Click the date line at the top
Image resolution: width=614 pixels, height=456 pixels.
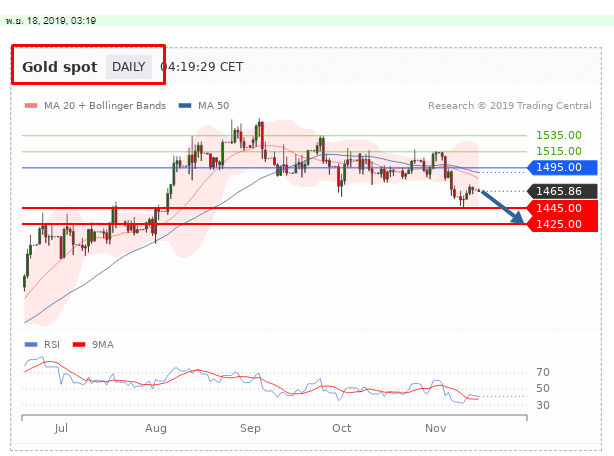51,21
